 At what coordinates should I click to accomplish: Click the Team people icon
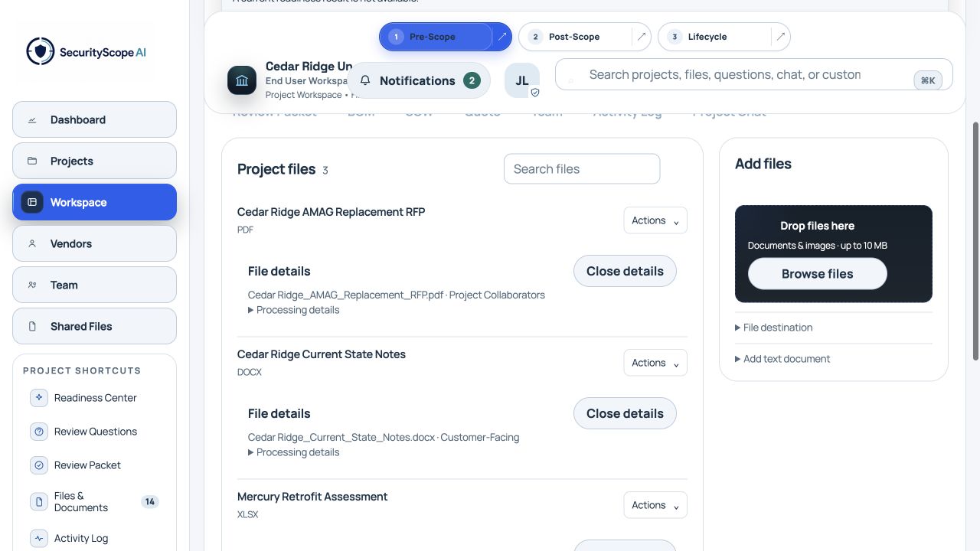(x=32, y=285)
